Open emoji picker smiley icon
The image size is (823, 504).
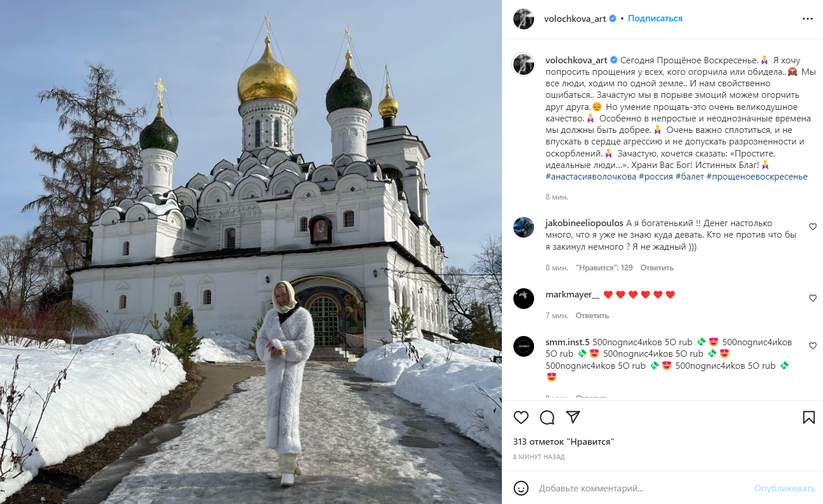[x=521, y=488]
